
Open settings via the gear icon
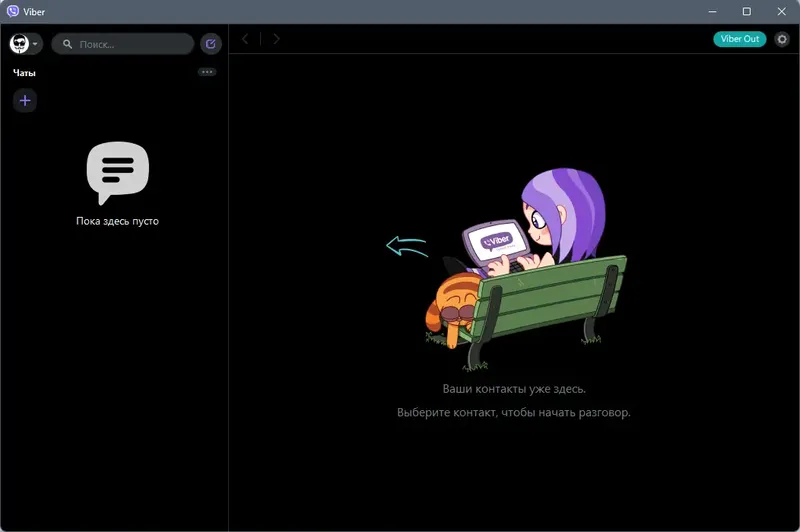click(782, 39)
